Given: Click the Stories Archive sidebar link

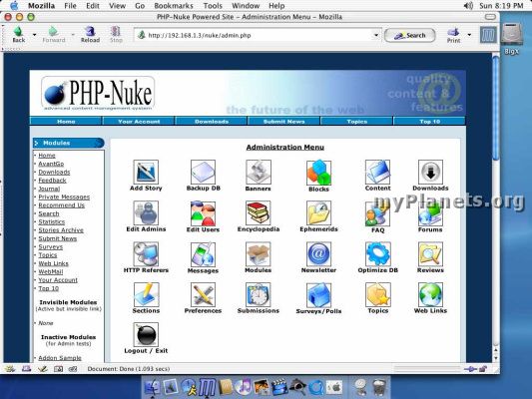Looking at the screenshot, I should click(x=61, y=229).
